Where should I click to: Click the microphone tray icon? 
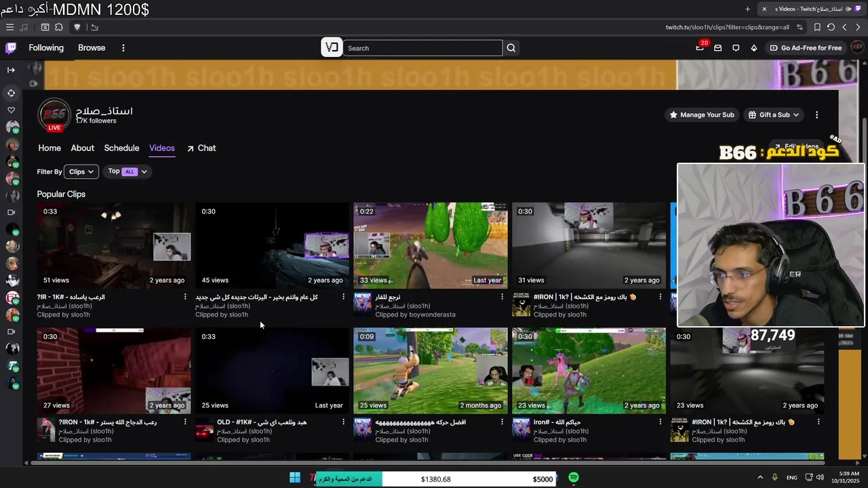coord(774,477)
